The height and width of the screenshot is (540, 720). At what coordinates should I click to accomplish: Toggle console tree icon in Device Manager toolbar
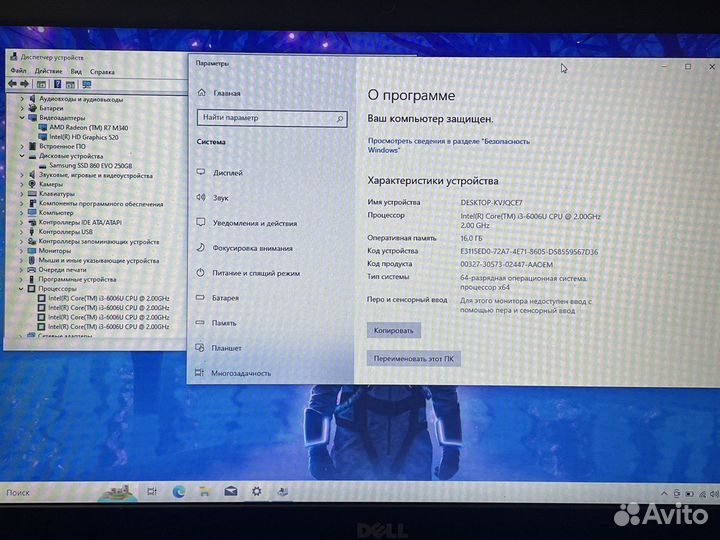(41, 84)
